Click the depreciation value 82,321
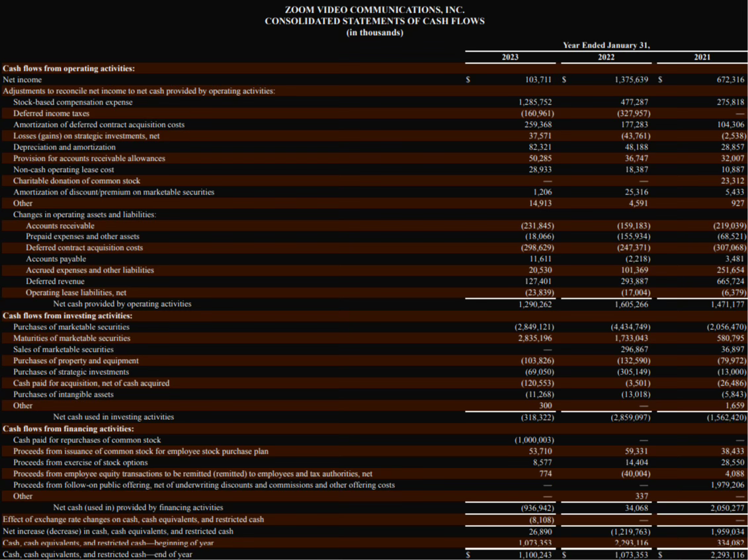The image size is (748, 560). 542,147
